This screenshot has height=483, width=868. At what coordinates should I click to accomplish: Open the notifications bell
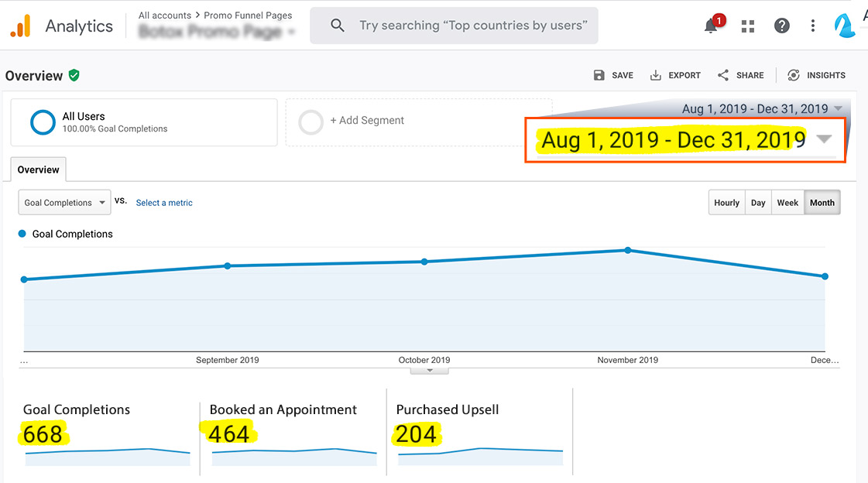point(711,26)
